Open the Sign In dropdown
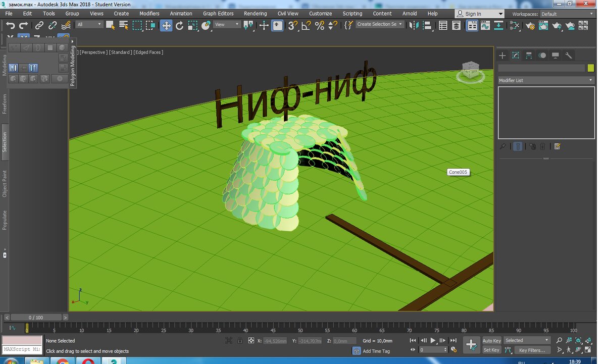 click(480, 14)
